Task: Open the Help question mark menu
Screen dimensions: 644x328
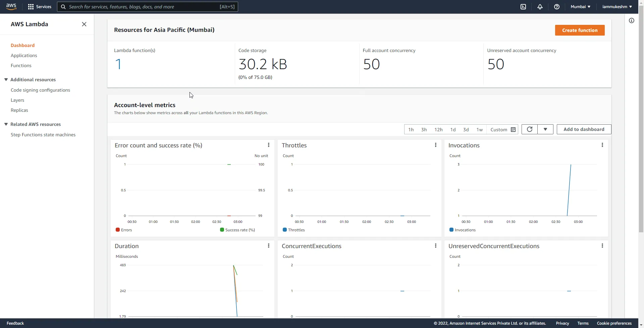Action: (x=557, y=7)
